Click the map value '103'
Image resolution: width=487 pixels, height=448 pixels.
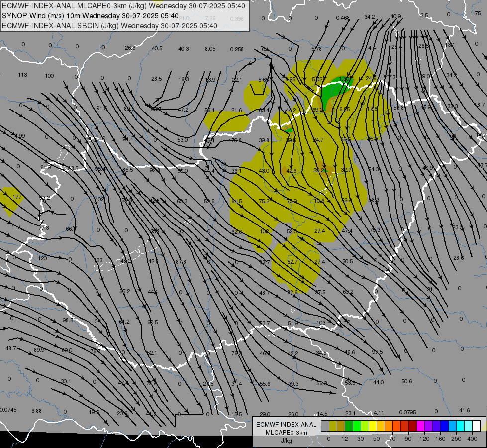[x=321, y=323]
